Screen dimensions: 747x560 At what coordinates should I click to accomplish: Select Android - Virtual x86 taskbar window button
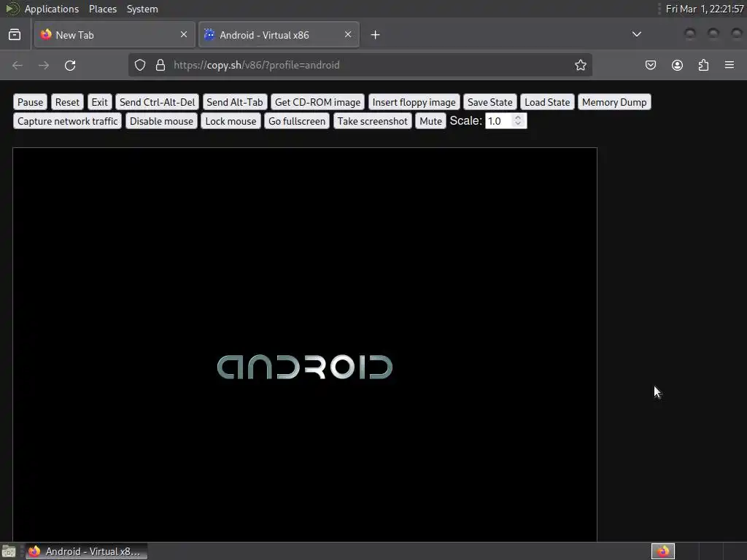click(86, 551)
